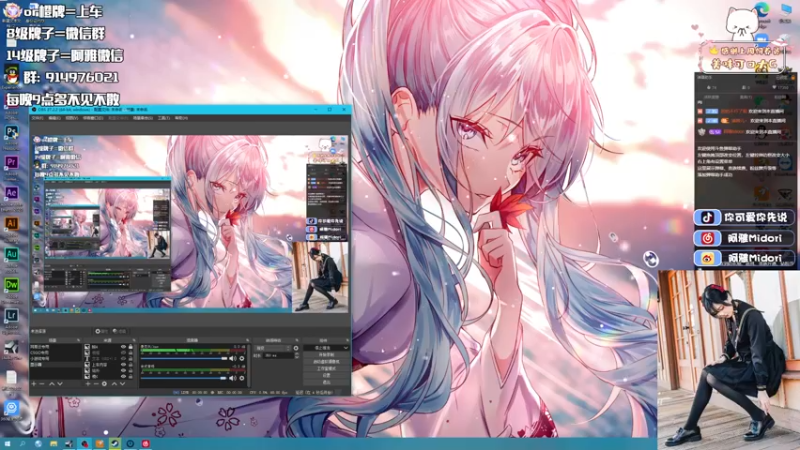Open the 工具 (Tools) menu in OBS

pos(164,118)
